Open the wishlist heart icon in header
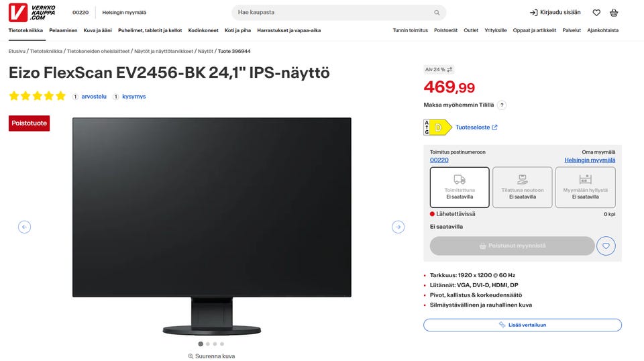The image size is (644, 361). click(x=596, y=13)
